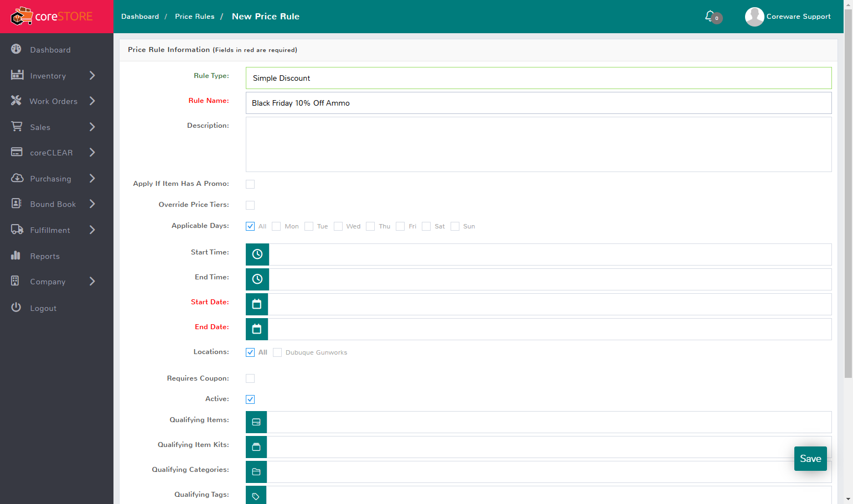Click the Work Orders tools icon

pyautogui.click(x=17, y=101)
